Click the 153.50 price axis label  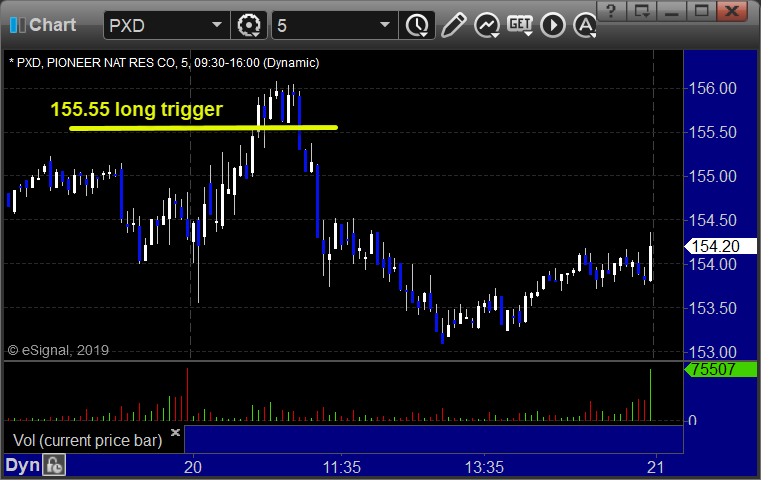[712, 308]
